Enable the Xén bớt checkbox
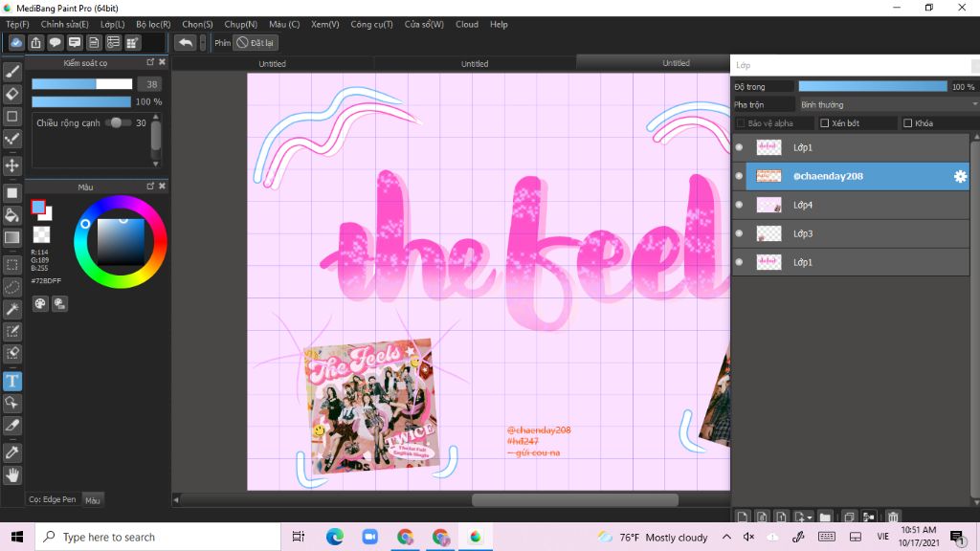The height and width of the screenshot is (551, 980). click(824, 123)
